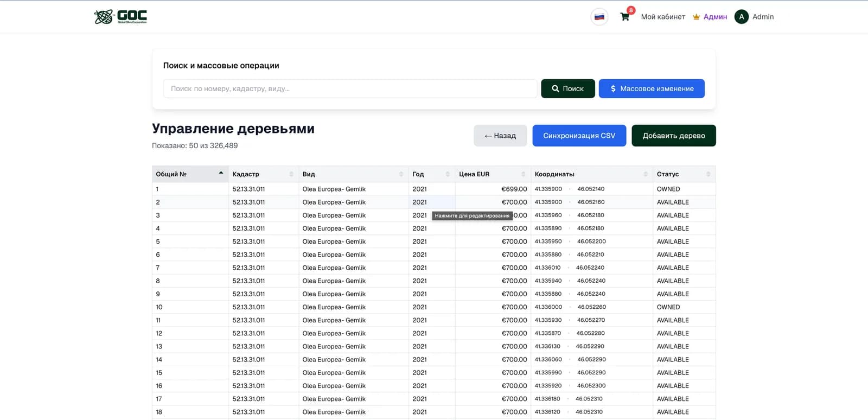Viewport: 868px width, 420px height.
Task: Open the Админ link
Action: click(x=715, y=17)
